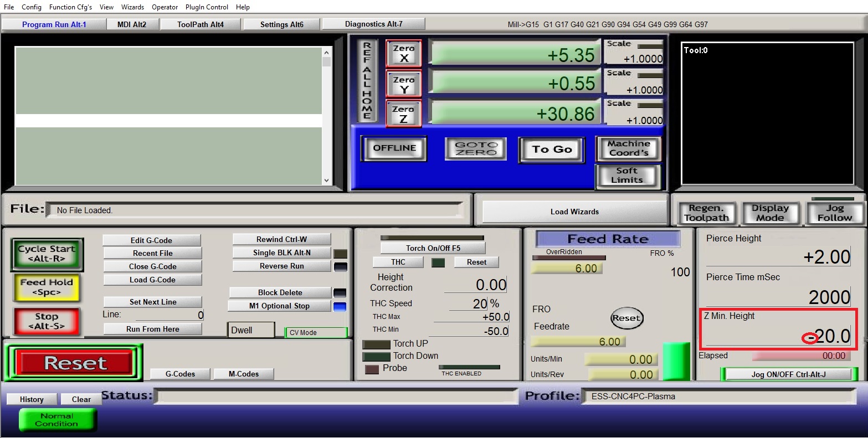Open the Config menu
Screen dimensions: 868x438
pos(32,7)
